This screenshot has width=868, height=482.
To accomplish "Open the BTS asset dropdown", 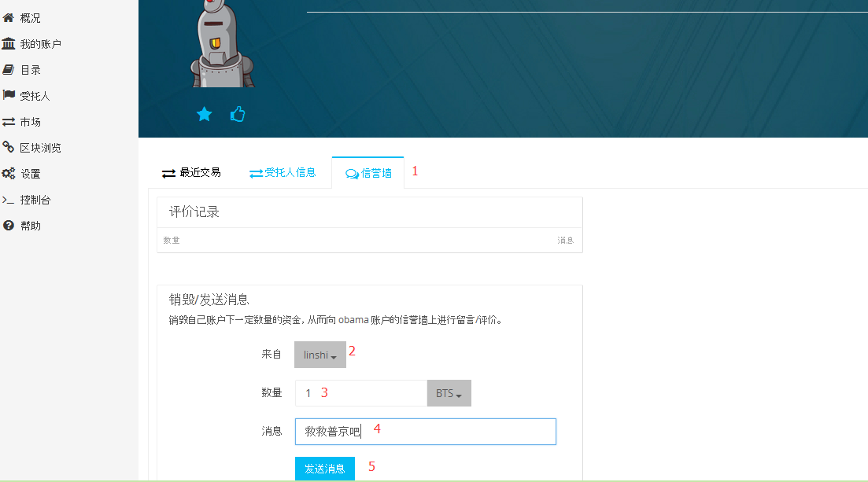I will 449,393.
